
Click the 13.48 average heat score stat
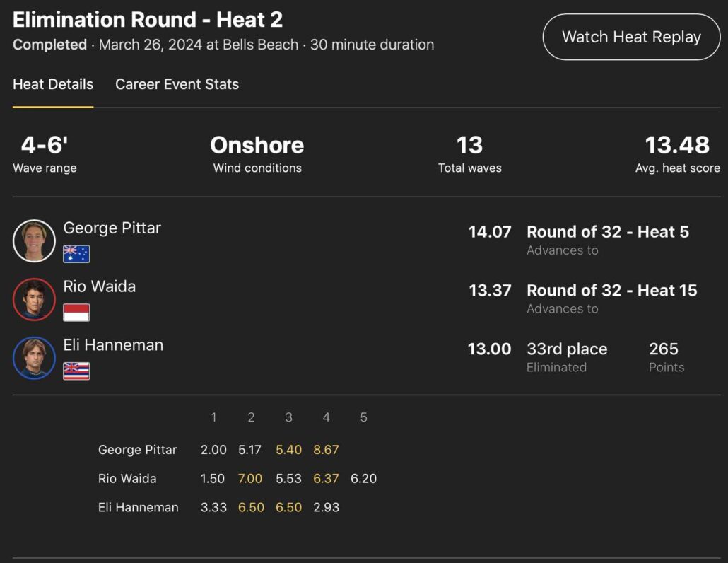pyautogui.click(x=677, y=146)
